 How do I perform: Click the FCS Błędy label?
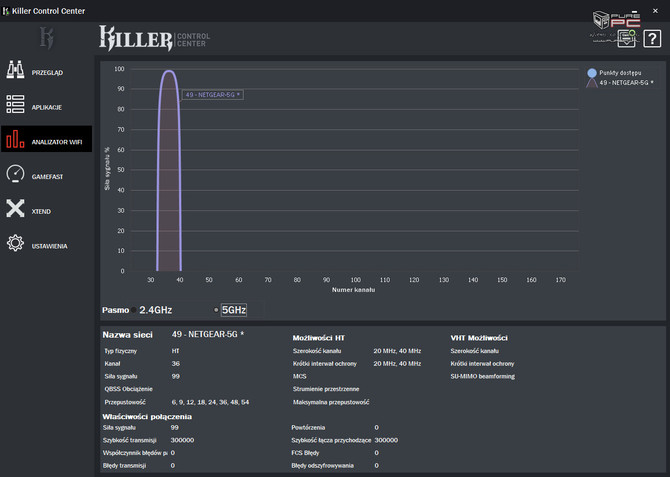pos(305,453)
